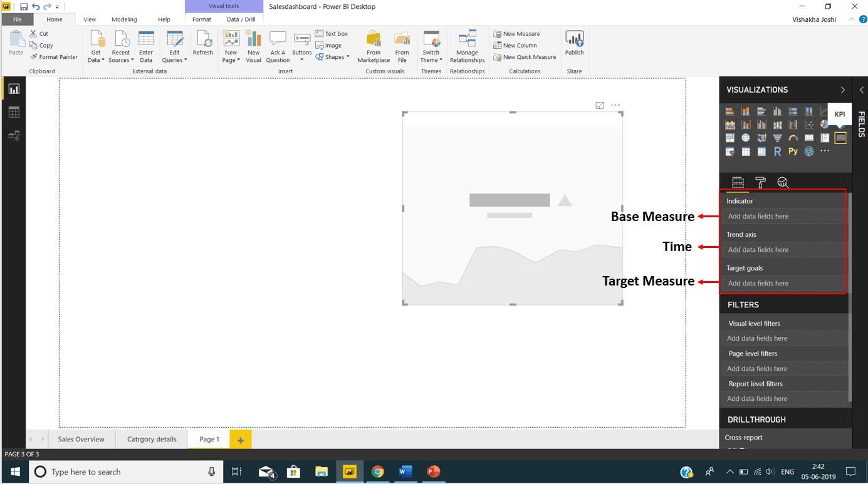
Task: Open the Data / Drill ribbon tab
Action: point(241,19)
